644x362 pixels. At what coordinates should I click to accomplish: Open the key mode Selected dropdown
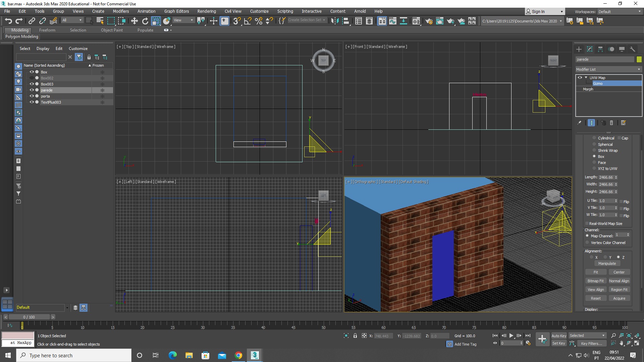coord(587,336)
